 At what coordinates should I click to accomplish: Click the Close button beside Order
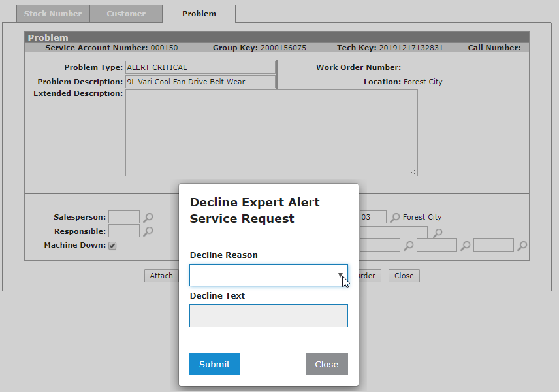point(404,276)
